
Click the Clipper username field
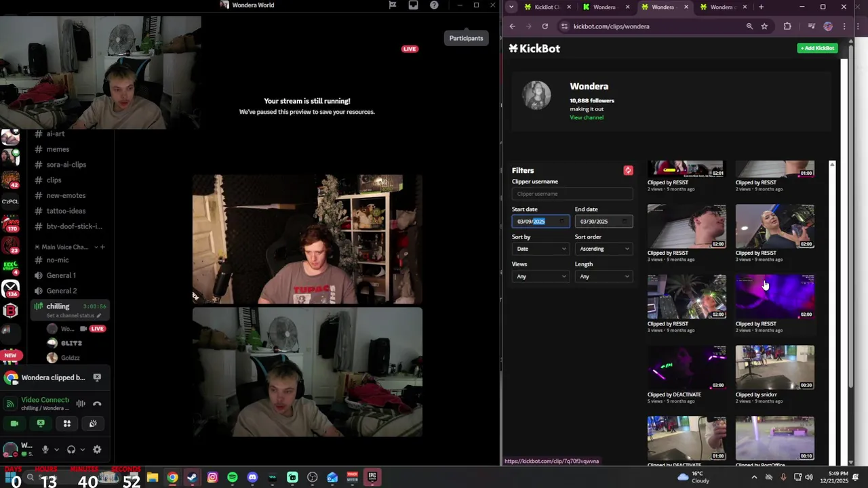click(572, 194)
